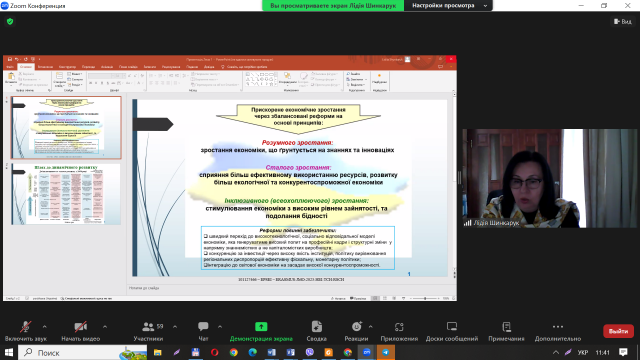
Task: Open Telegram from taskbar
Action: 386,352
